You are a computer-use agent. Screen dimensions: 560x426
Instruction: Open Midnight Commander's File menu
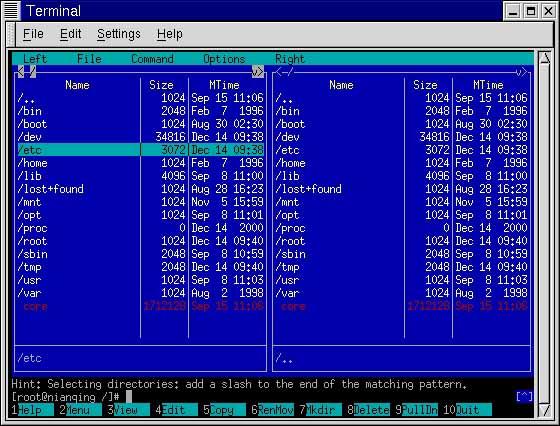point(89,59)
